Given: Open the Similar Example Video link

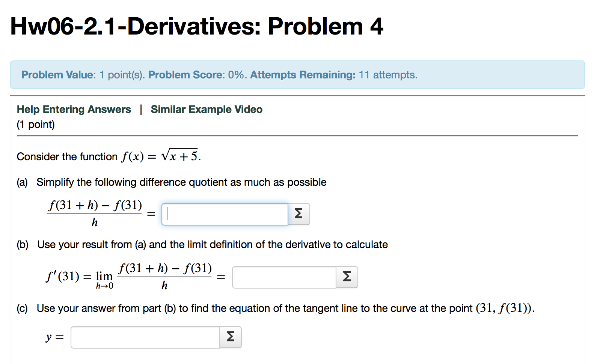Looking at the screenshot, I should coord(207,109).
